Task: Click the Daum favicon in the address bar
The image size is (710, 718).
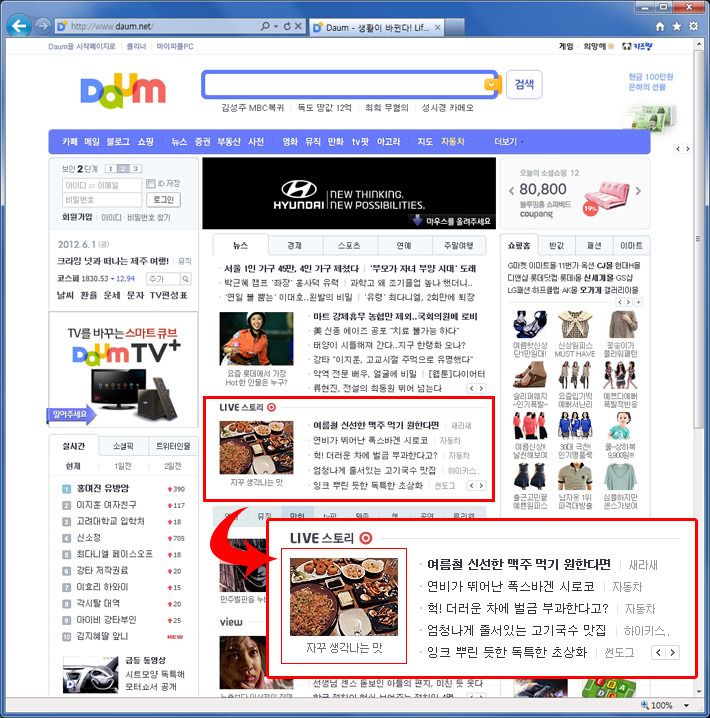Action: pos(61,27)
